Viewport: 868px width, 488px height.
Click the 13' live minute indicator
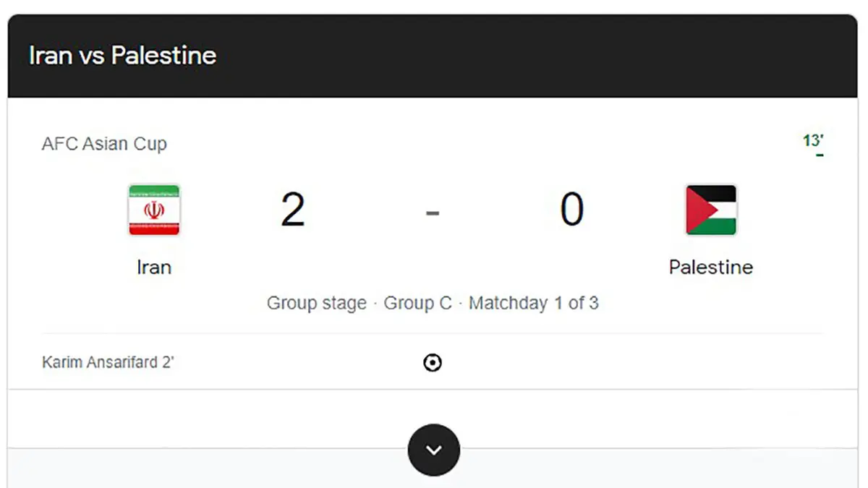point(813,140)
